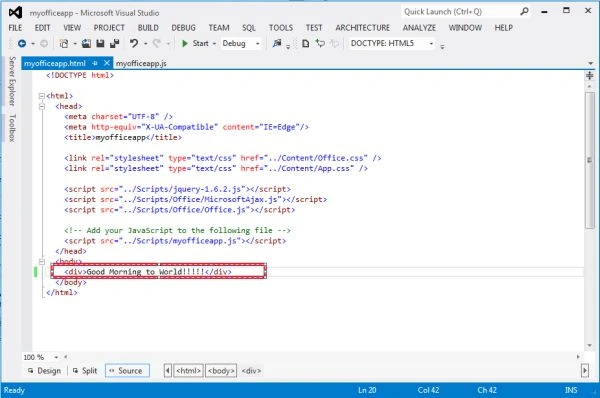Open the SQL menu
The image size is (600, 398).
[x=249, y=28]
